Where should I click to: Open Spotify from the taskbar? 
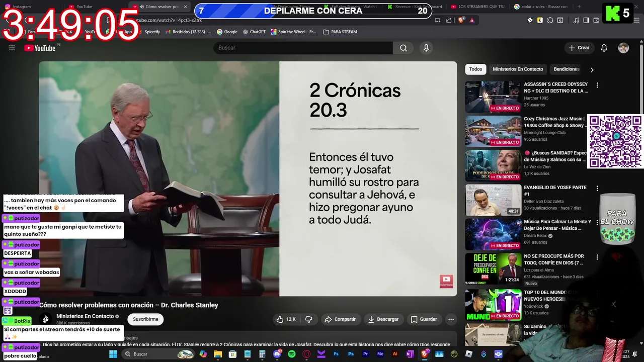click(292, 354)
